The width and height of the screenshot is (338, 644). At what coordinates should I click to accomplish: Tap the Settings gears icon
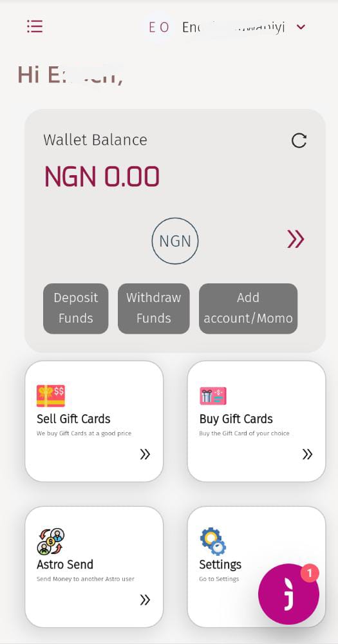pos(212,542)
